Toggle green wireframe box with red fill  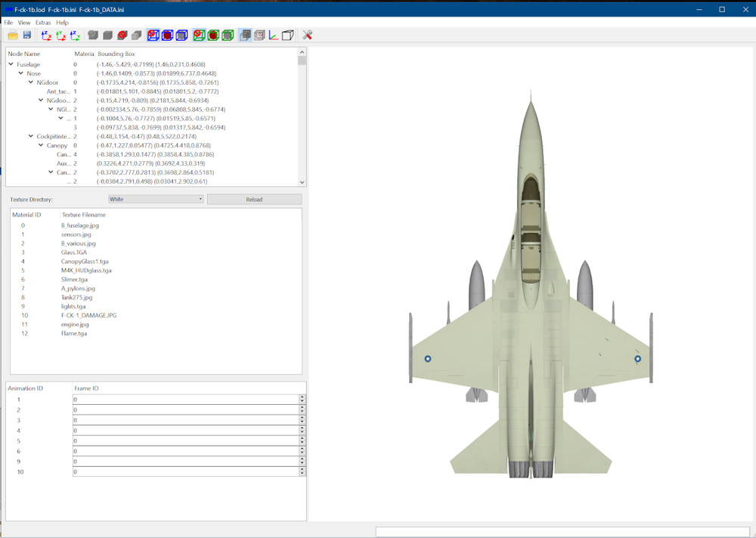213,36
